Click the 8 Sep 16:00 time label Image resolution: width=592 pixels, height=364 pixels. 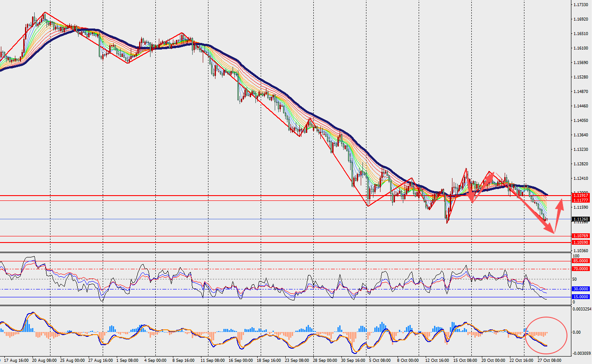pyautogui.click(x=183, y=360)
